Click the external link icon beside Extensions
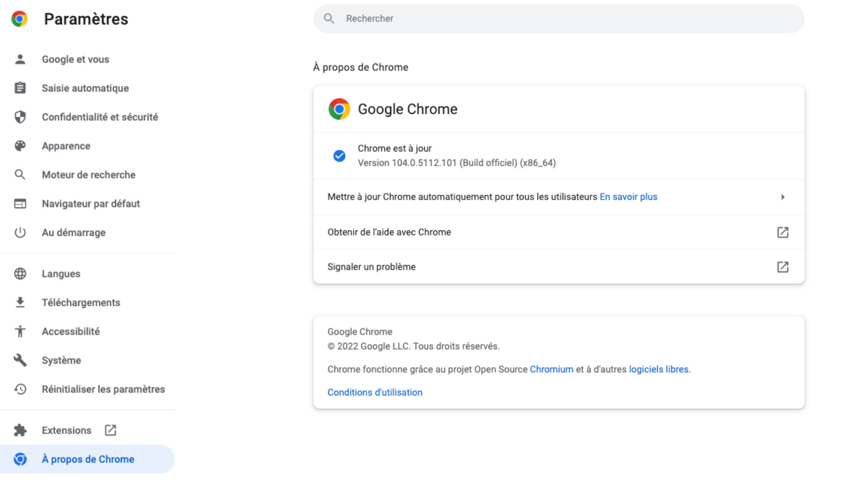This screenshot has height=488, width=868. 110,430
